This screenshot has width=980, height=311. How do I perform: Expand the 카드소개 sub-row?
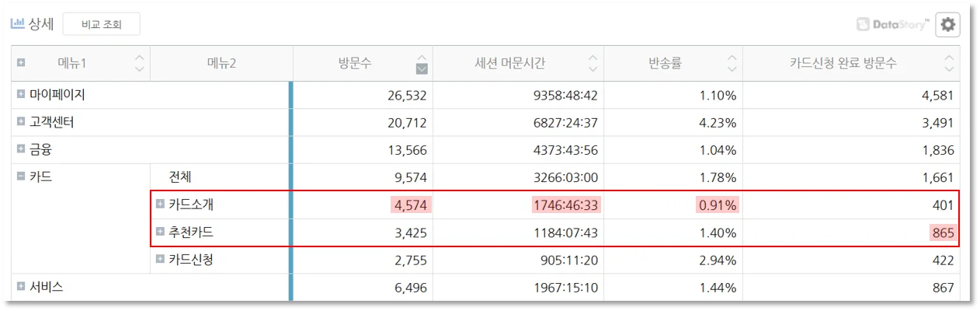[x=160, y=204]
